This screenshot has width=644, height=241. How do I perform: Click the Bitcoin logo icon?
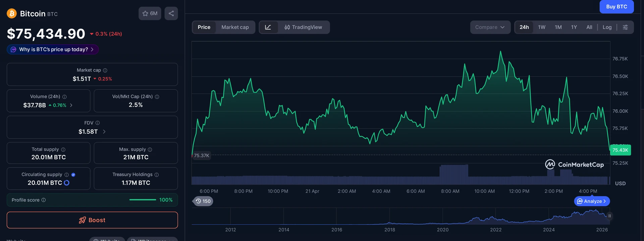coord(12,13)
